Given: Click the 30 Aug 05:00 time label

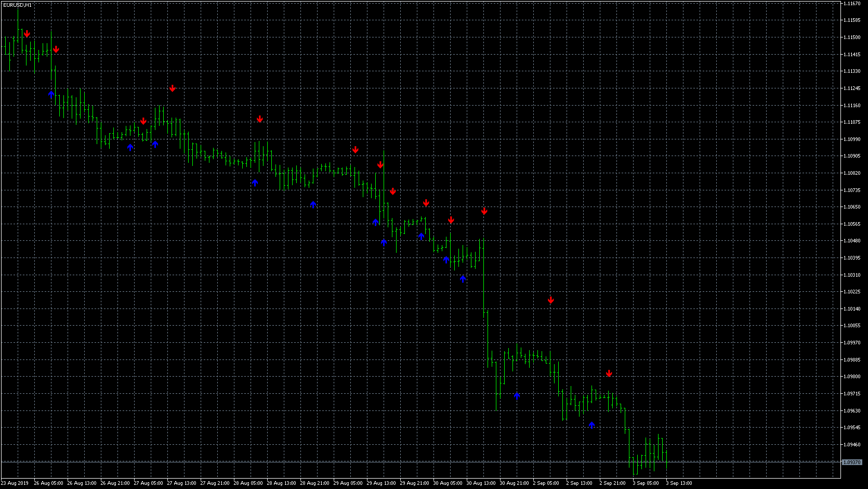Looking at the screenshot, I should pyautogui.click(x=448, y=483).
